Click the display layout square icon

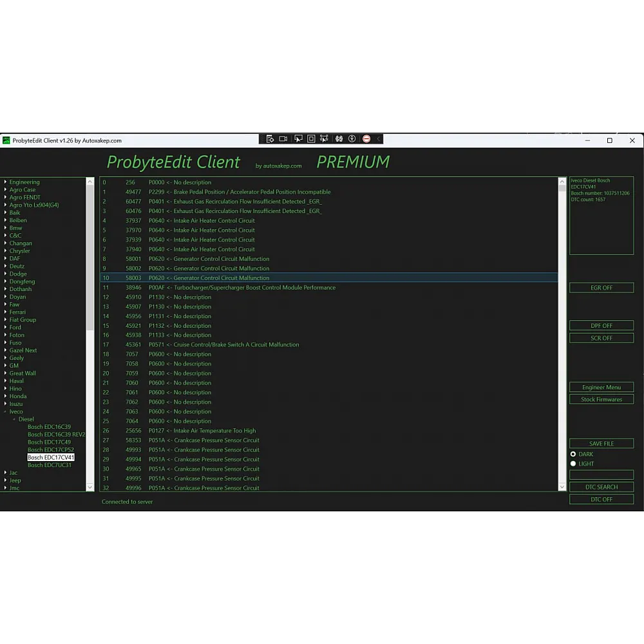click(x=311, y=138)
